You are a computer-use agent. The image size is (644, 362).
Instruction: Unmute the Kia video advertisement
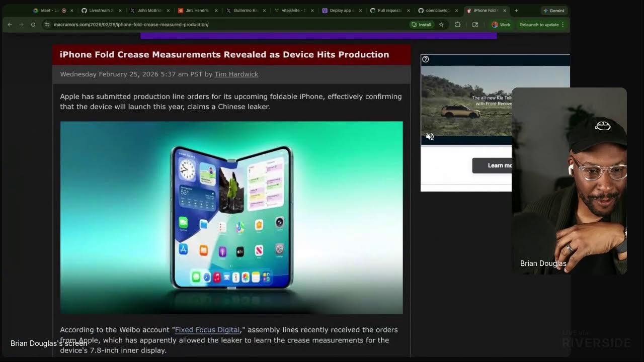430,137
